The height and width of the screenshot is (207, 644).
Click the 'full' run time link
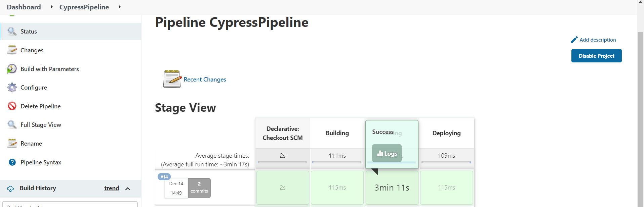189,164
